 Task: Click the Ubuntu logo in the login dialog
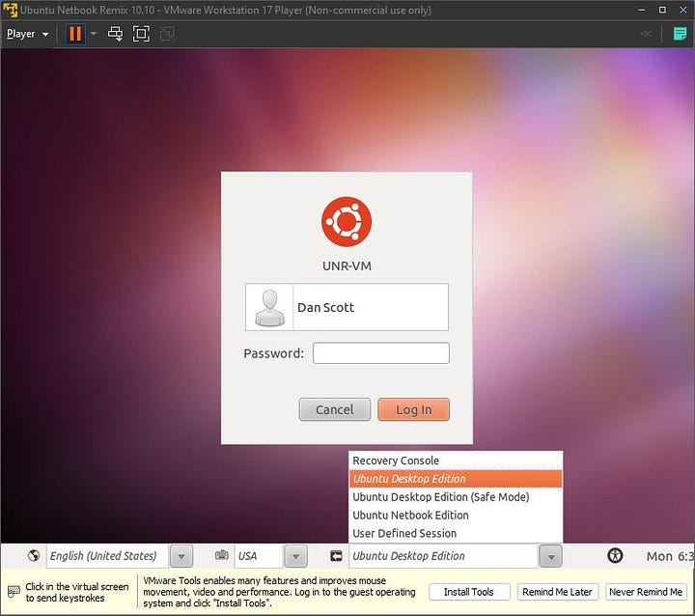point(347,221)
